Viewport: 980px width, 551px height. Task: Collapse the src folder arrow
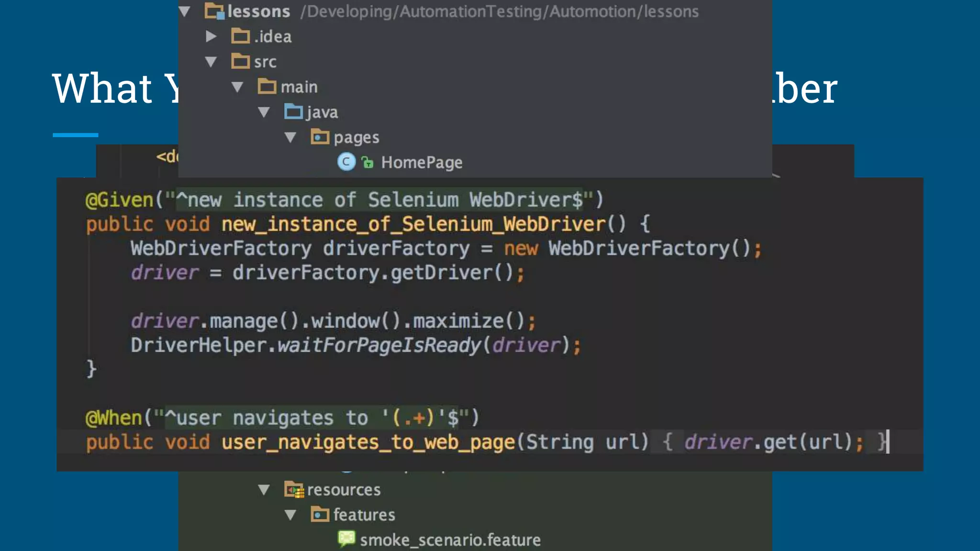coord(211,61)
